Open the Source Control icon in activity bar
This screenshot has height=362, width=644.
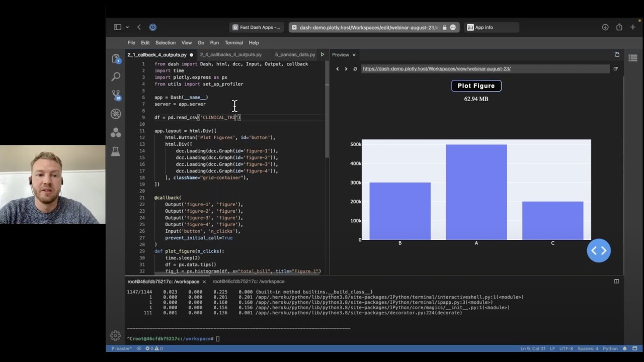pos(116,95)
